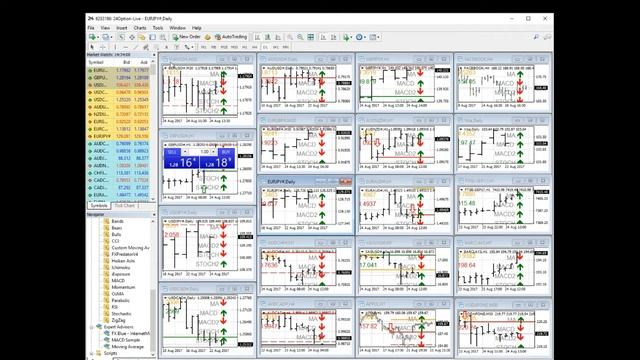Switch timeframe to M1
Image resolution: width=640 pixels, height=360 pixels.
point(203,47)
